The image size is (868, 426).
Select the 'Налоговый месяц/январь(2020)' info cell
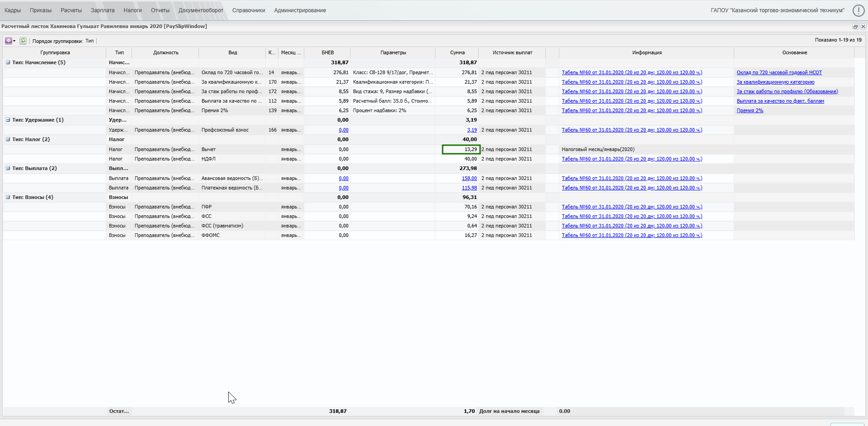(646, 149)
